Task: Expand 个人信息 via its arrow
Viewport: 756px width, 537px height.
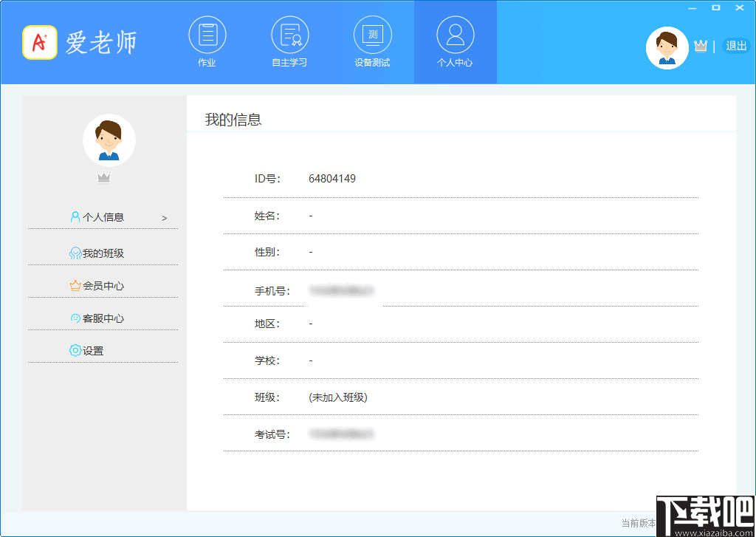Action: [x=165, y=218]
